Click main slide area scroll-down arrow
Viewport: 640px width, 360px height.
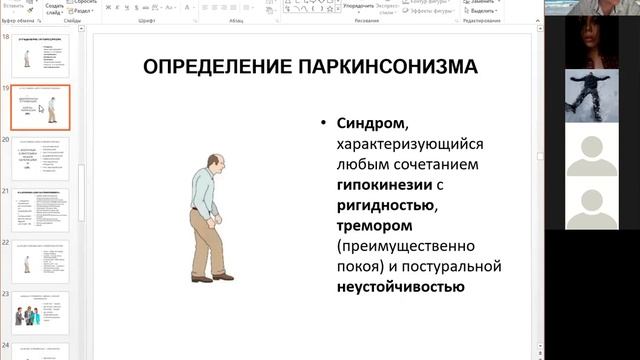coord(540,346)
